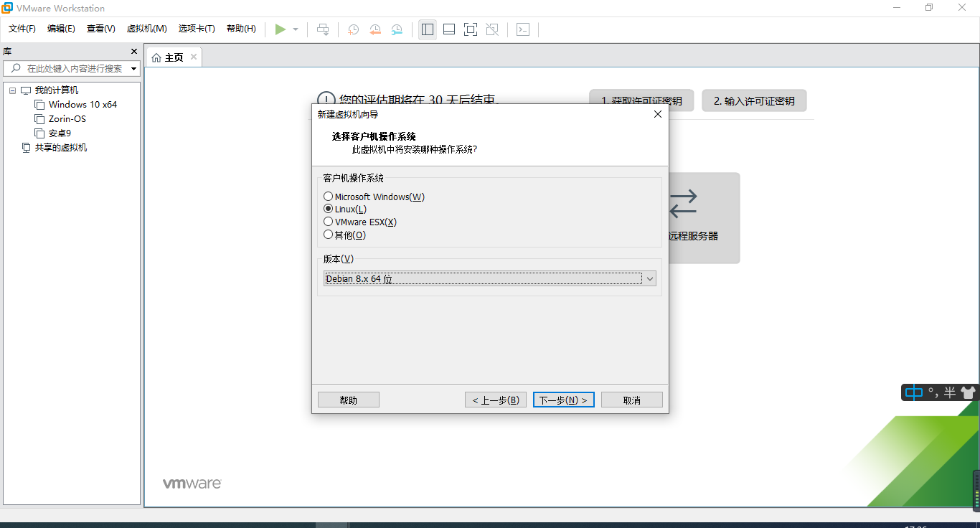Select the Linux(L) radio button
Image resolution: width=980 pixels, height=528 pixels.
(328, 209)
